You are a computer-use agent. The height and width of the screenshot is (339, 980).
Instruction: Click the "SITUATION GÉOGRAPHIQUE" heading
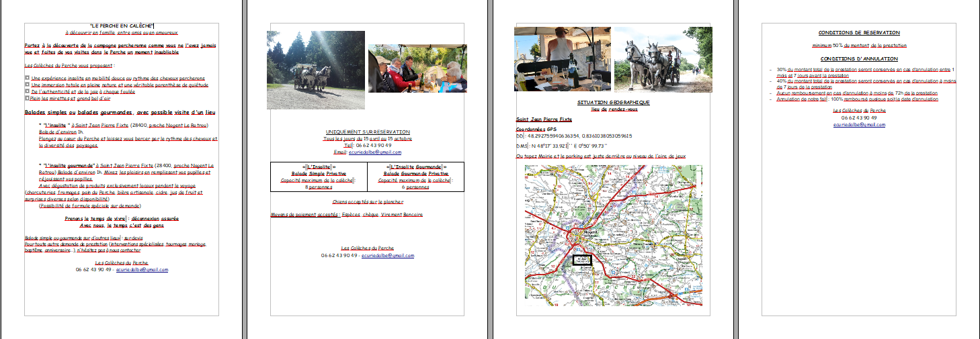[613, 102]
